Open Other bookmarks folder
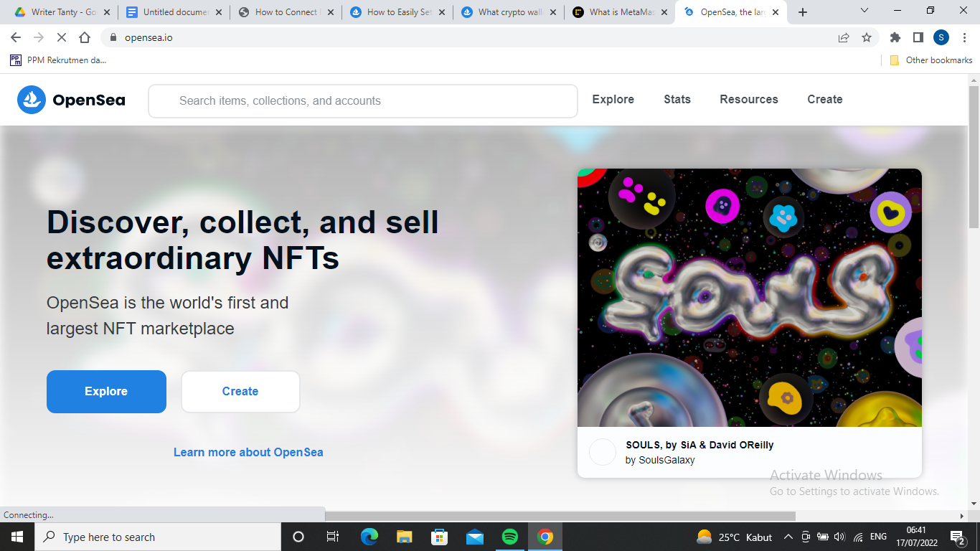980x551 pixels. [x=931, y=60]
